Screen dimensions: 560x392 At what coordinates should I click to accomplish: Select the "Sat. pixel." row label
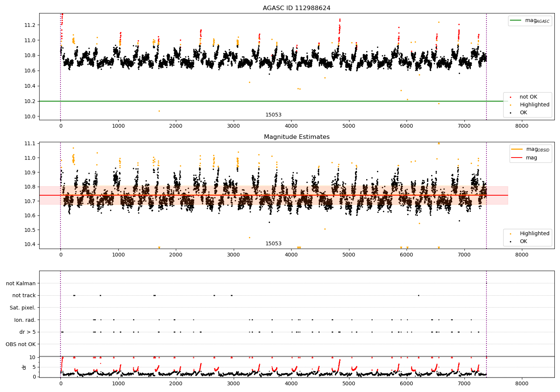[x=23, y=308]
